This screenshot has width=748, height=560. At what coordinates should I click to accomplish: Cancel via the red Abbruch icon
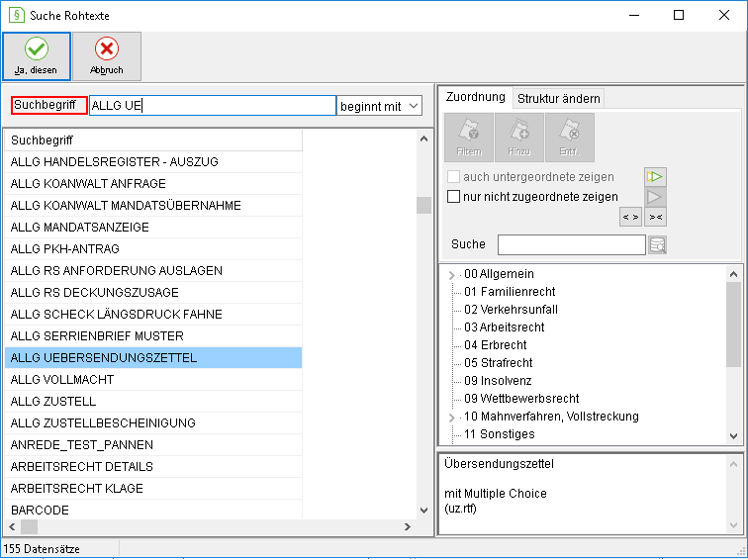point(107,56)
